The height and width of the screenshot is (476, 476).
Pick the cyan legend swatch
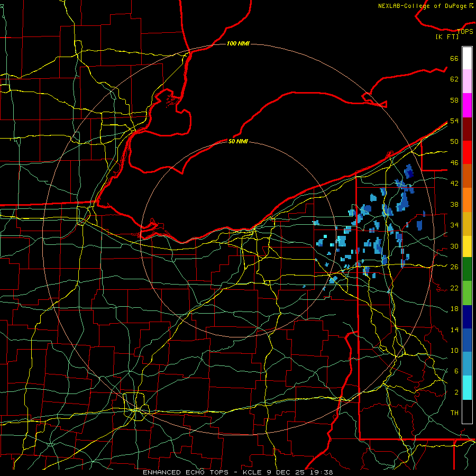467,388
